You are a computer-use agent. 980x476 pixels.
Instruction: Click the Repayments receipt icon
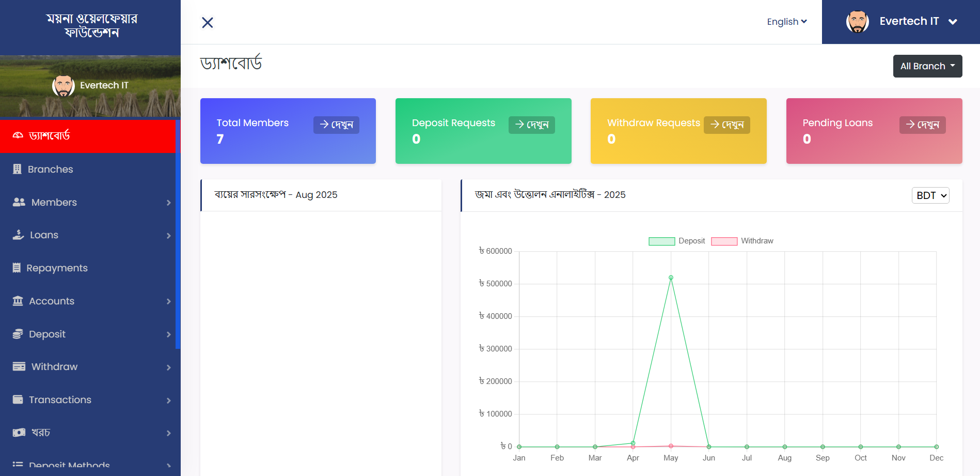(17, 268)
